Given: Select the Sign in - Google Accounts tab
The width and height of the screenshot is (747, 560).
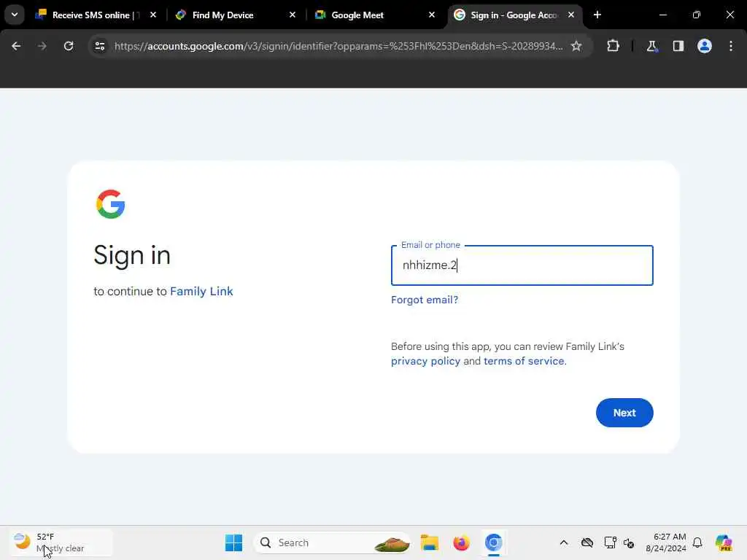Looking at the screenshot, I should [x=514, y=15].
